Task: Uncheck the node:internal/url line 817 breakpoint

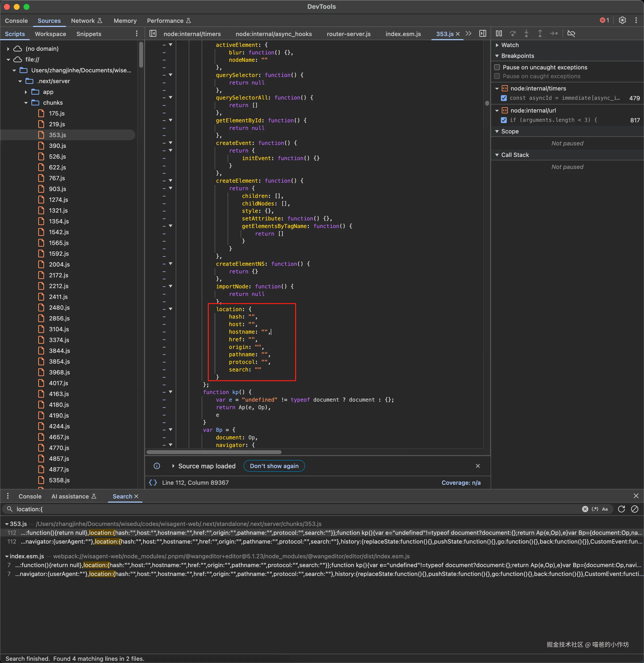Action: [x=504, y=120]
